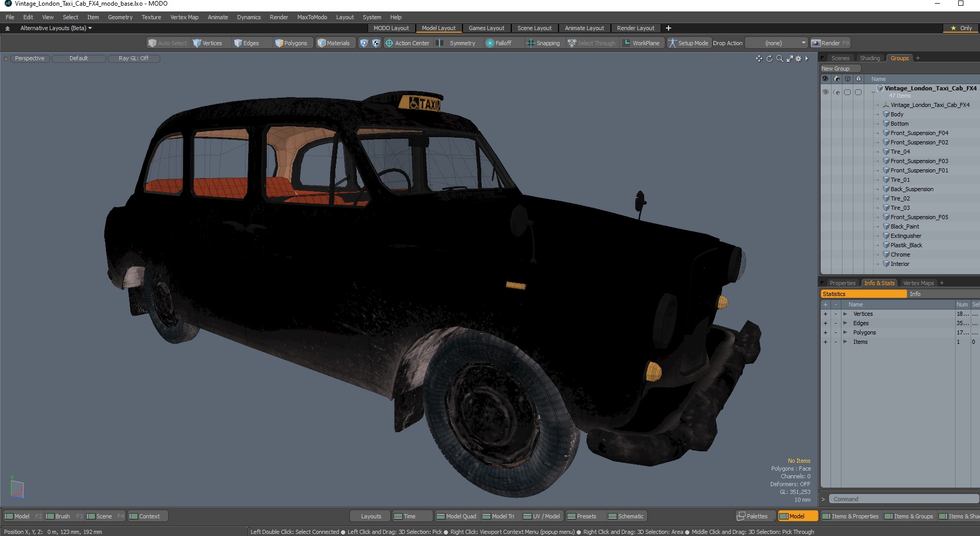
Task: Select the Chrome item in Groups list
Action: point(900,254)
